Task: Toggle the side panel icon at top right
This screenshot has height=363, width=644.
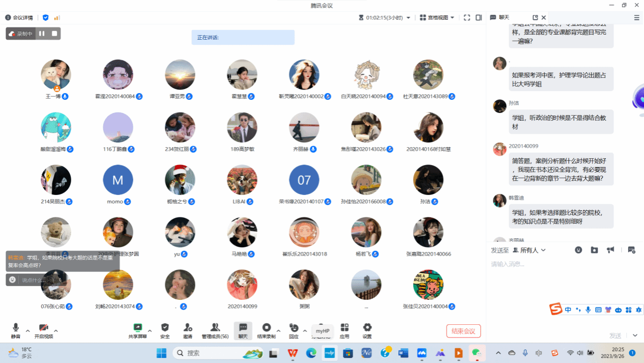Action: 479,17
